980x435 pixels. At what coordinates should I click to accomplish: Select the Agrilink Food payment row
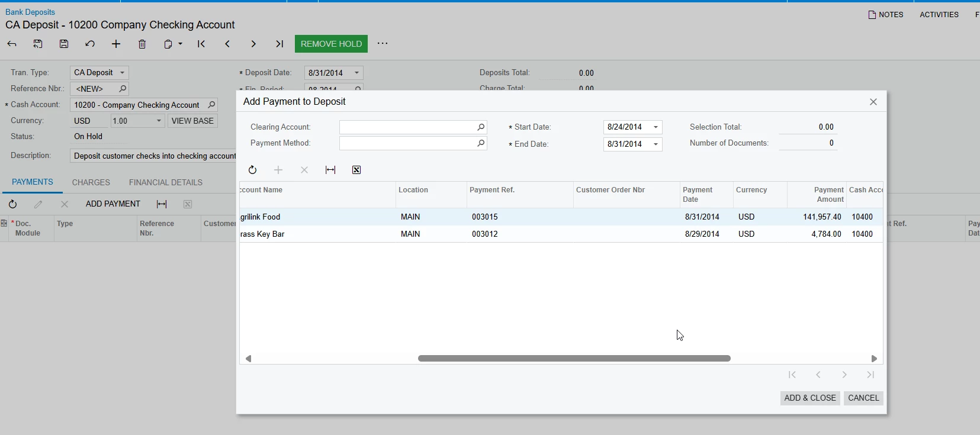click(561, 217)
